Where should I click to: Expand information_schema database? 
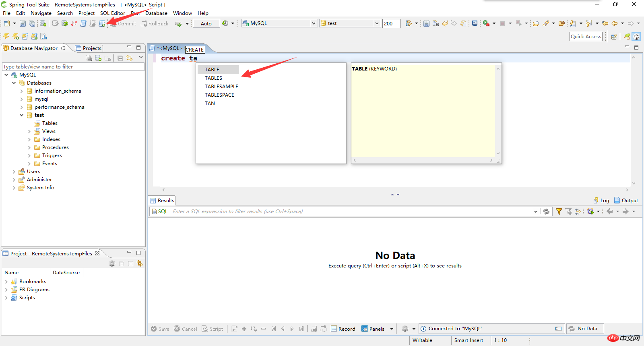pos(22,91)
